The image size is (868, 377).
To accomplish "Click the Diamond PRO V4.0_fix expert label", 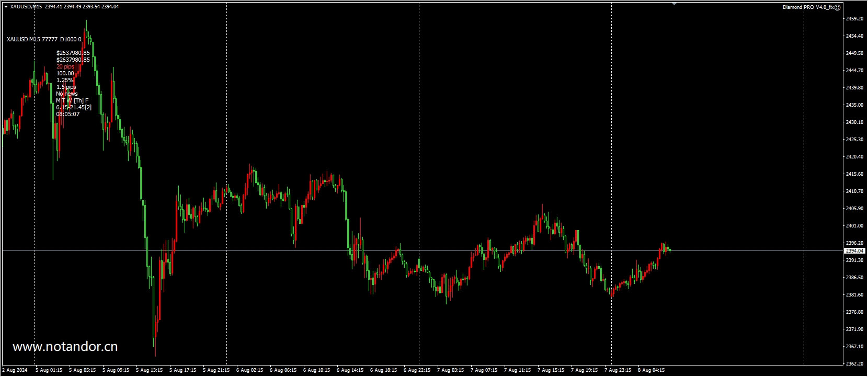I will coord(808,7).
